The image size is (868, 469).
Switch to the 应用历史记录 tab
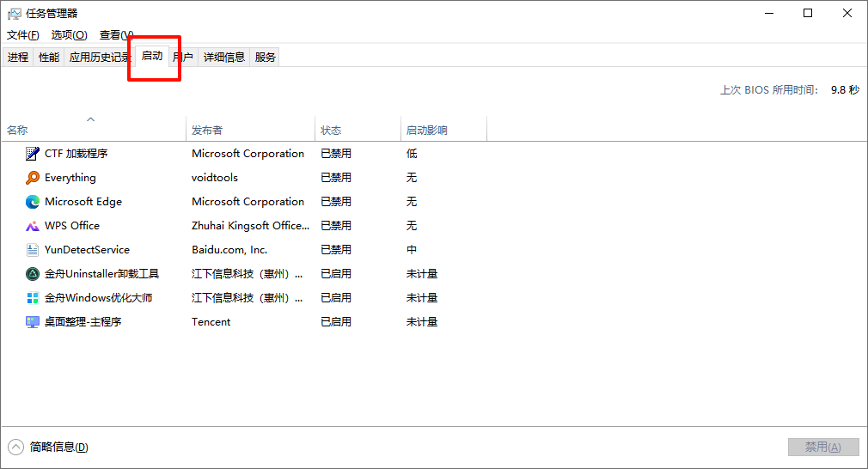point(100,57)
